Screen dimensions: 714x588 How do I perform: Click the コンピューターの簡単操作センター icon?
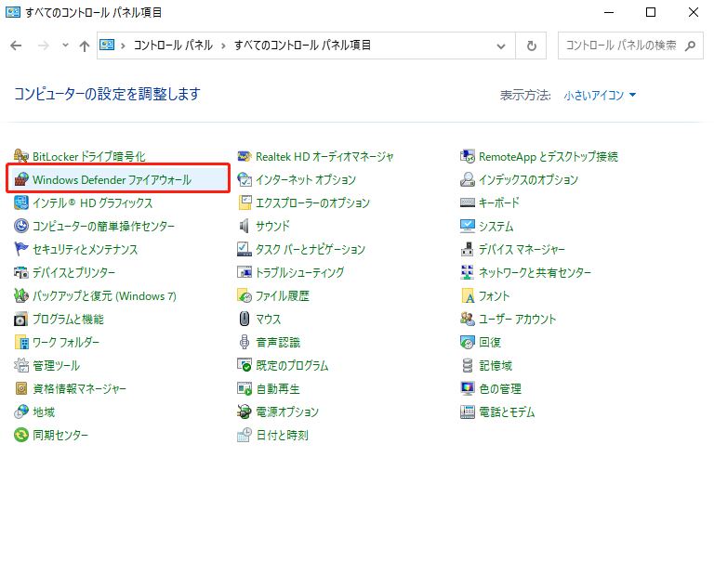(21, 226)
